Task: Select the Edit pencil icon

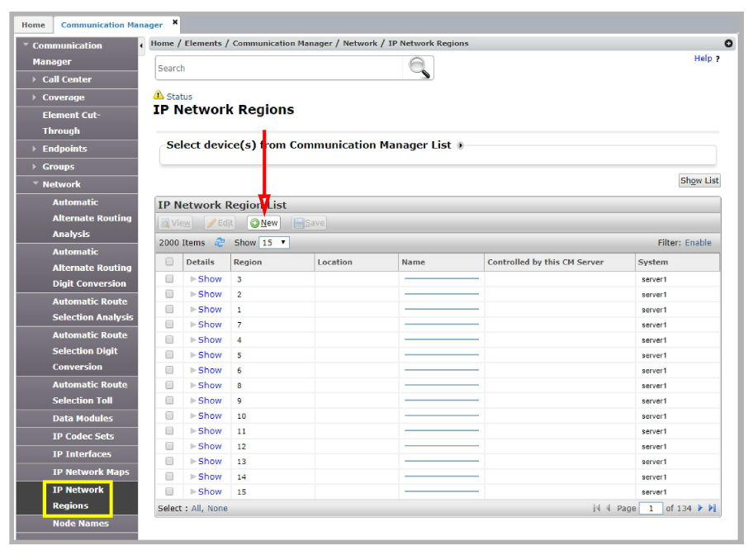Action: 213,223
